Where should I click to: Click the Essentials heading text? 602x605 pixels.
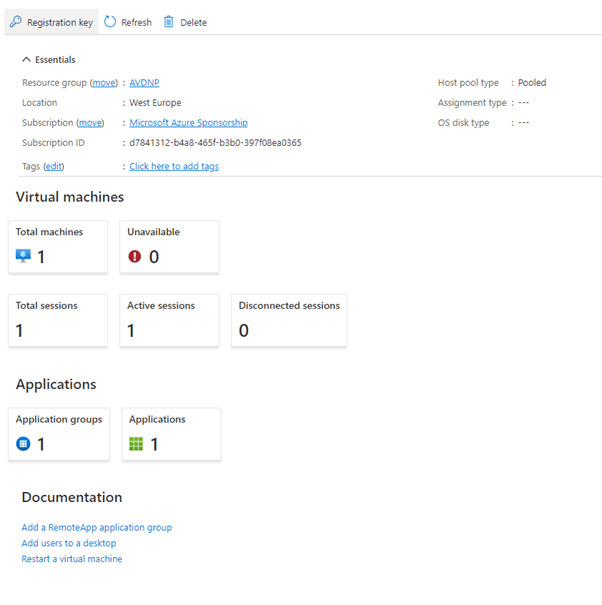55,59
